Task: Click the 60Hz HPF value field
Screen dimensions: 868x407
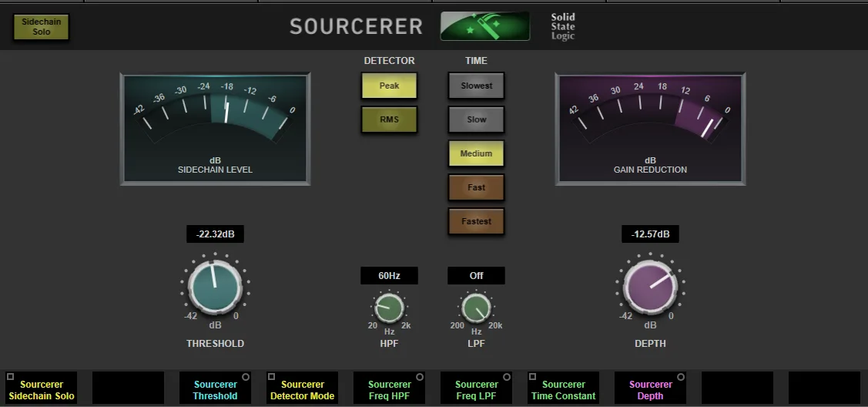Action: pyautogui.click(x=389, y=276)
